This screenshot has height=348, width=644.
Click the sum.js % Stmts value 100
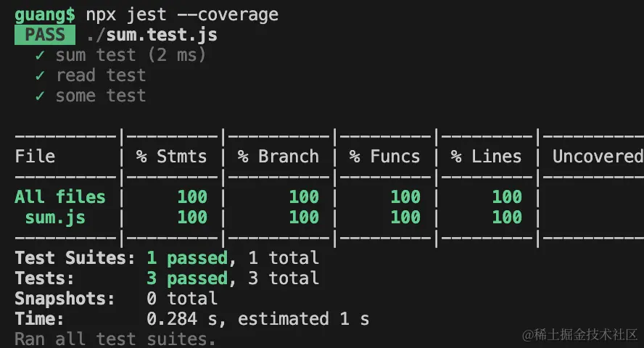coord(192,217)
